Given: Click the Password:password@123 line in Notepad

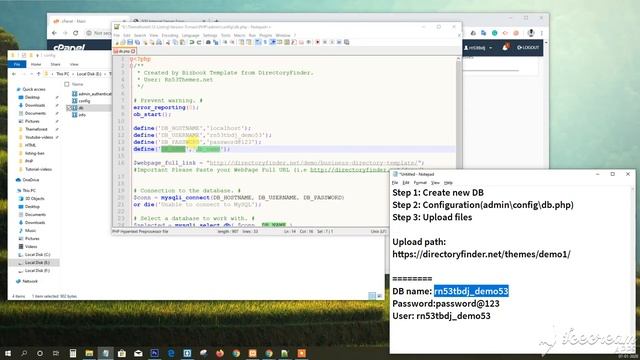Looking at the screenshot, I should tap(446, 304).
